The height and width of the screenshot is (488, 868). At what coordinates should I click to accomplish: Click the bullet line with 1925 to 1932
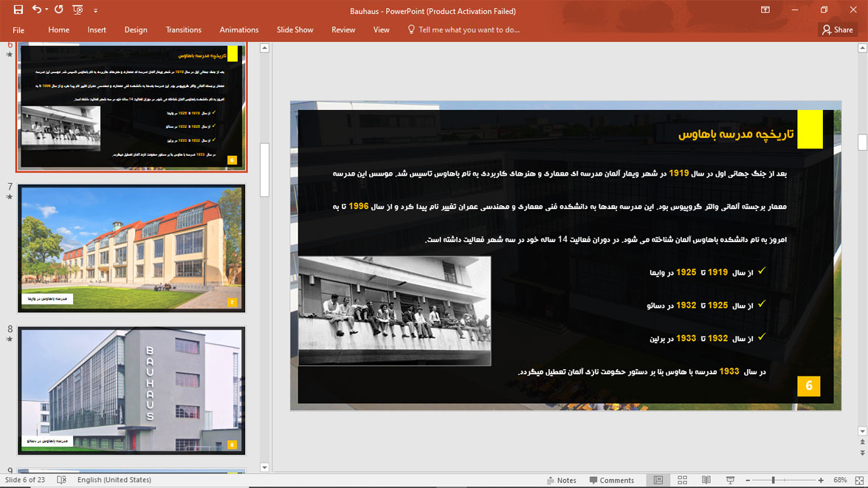pyautogui.click(x=707, y=305)
